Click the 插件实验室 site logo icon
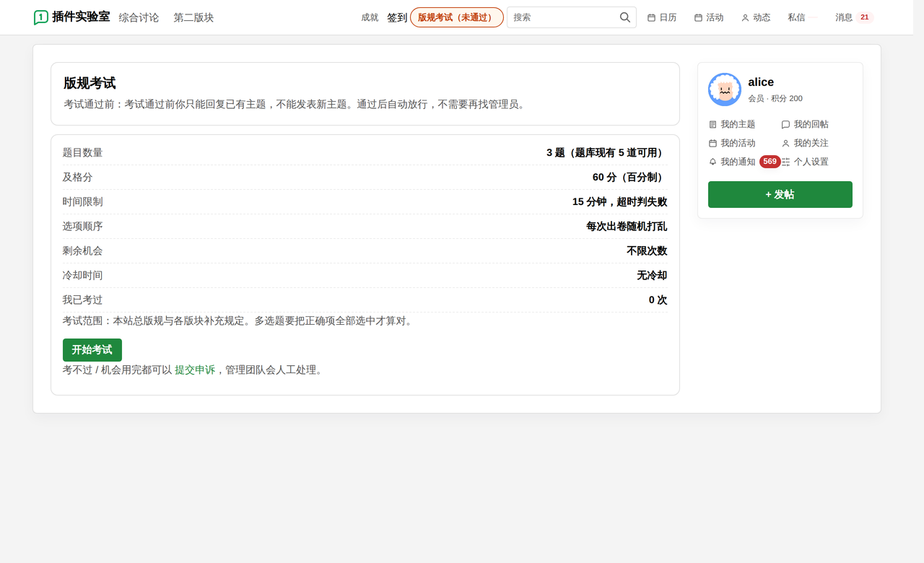This screenshot has height=563, width=924. coord(41,17)
